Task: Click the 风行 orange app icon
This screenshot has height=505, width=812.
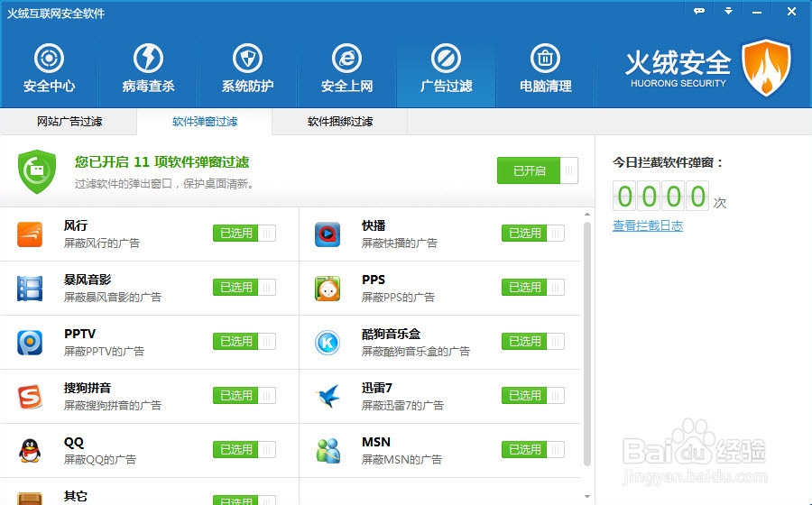Action: [x=30, y=234]
